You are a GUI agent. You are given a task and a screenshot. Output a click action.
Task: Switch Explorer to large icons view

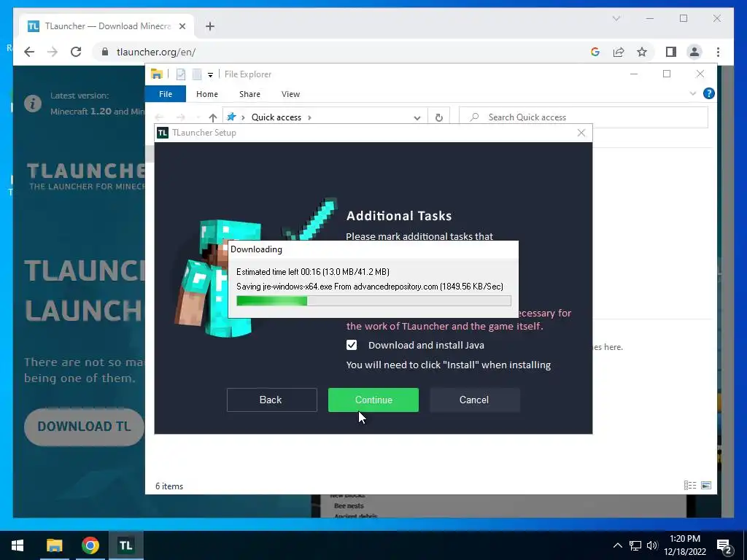(706, 485)
